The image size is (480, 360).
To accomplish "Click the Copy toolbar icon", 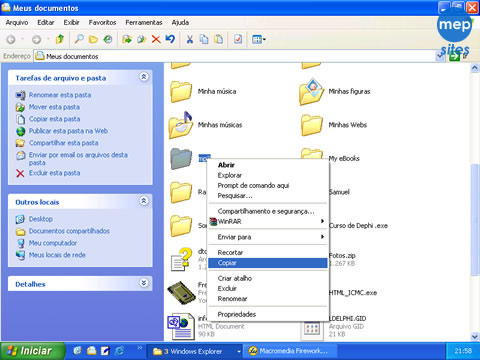I will (x=204, y=39).
